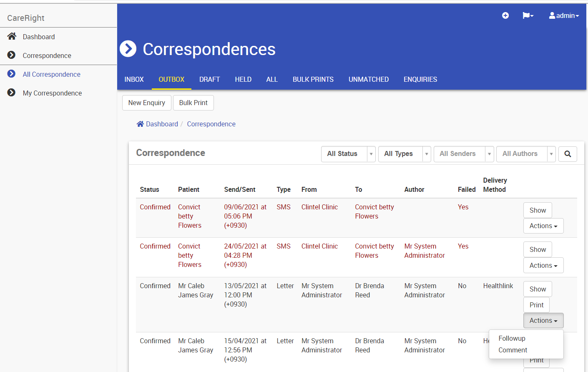Follow the Dashboard breadcrumb link

(162, 124)
